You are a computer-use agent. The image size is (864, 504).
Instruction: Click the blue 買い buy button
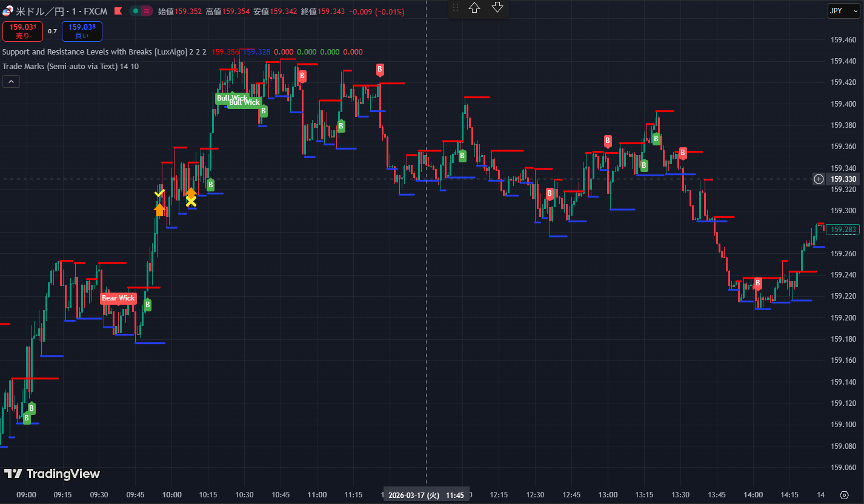coord(82,31)
